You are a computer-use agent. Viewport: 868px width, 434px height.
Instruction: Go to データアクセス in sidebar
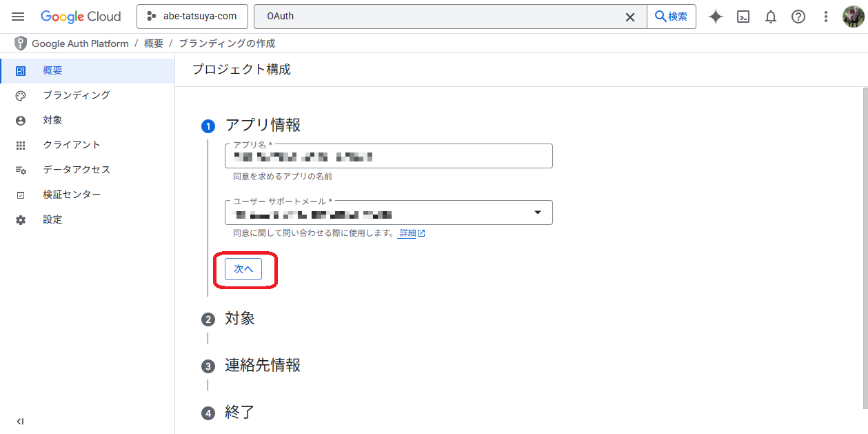pyautogui.click(x=76, y=170)
